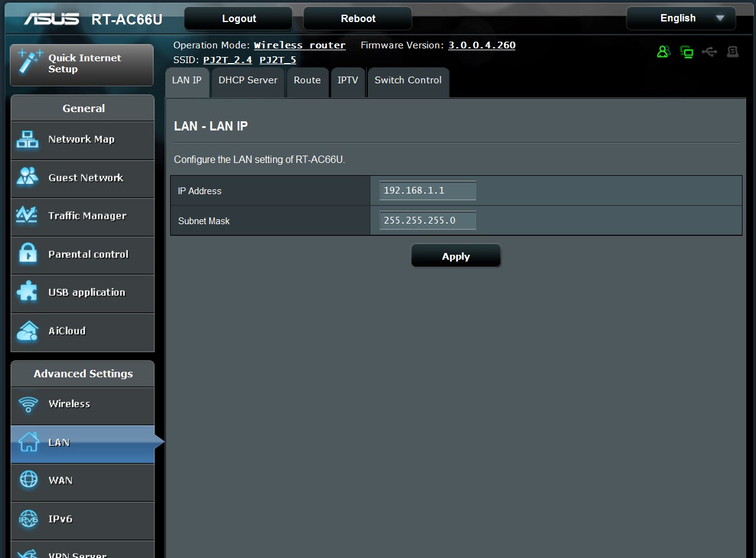Open the PJ2T_2.4 SSID link
Image resolution: width=756 pixels, height=558 pixels.
pyautogui.click(x=228, y=60)
